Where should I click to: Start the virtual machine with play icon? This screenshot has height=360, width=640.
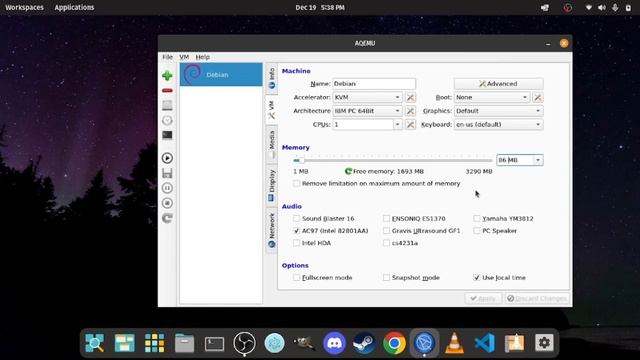[167, 158]
